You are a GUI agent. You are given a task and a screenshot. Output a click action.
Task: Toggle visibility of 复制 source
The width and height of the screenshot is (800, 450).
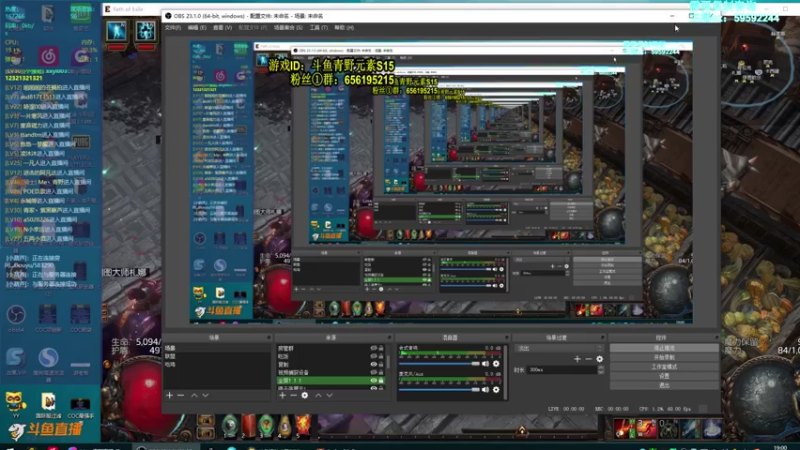click(373, 364)
